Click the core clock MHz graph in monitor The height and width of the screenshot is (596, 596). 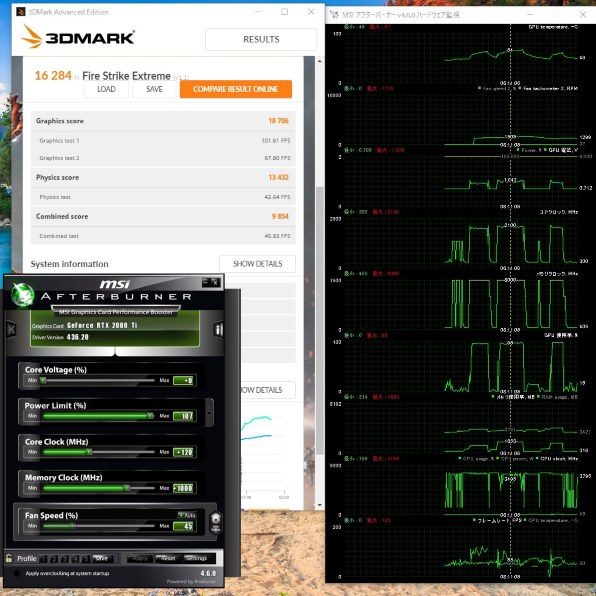[x=460, y=243]
